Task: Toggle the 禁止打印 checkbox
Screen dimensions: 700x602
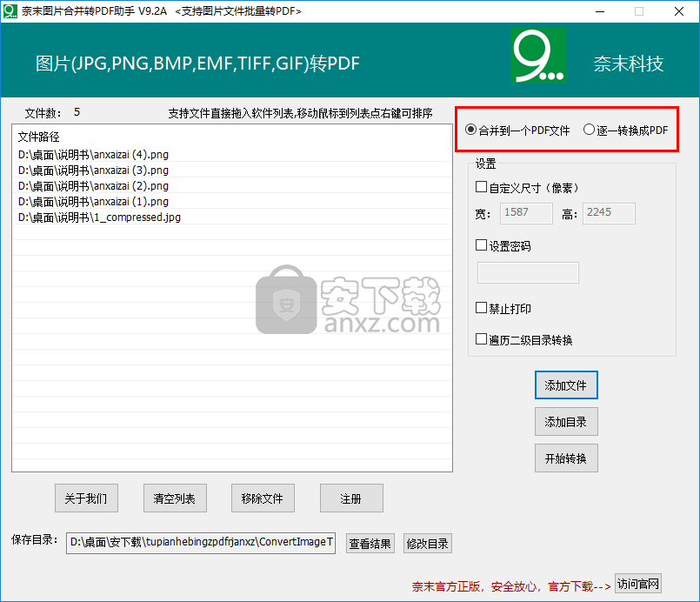Action: point(481,308)
